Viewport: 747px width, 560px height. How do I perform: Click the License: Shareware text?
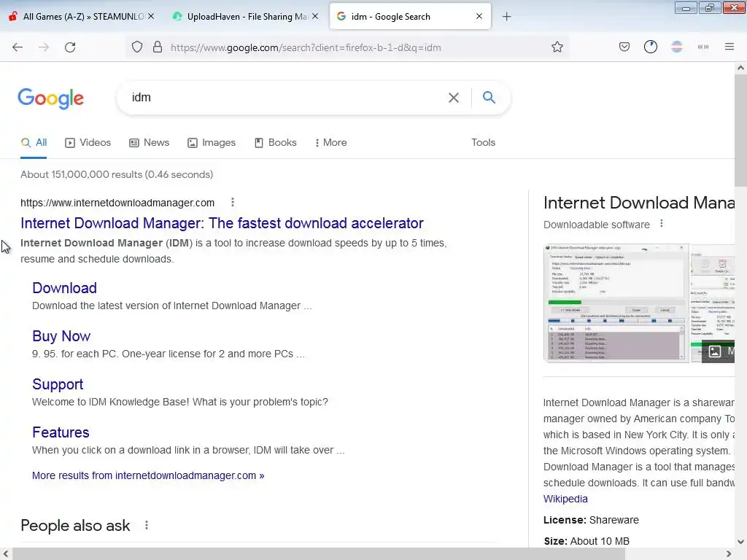tap(591, 520)
